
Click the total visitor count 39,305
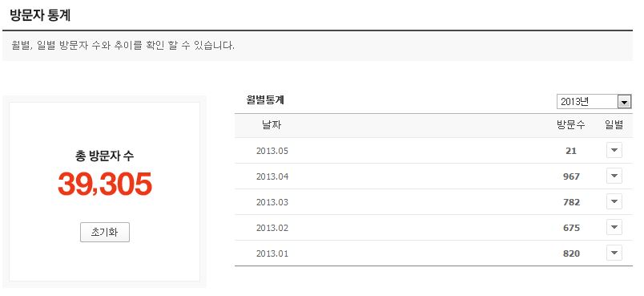point(105,184)
